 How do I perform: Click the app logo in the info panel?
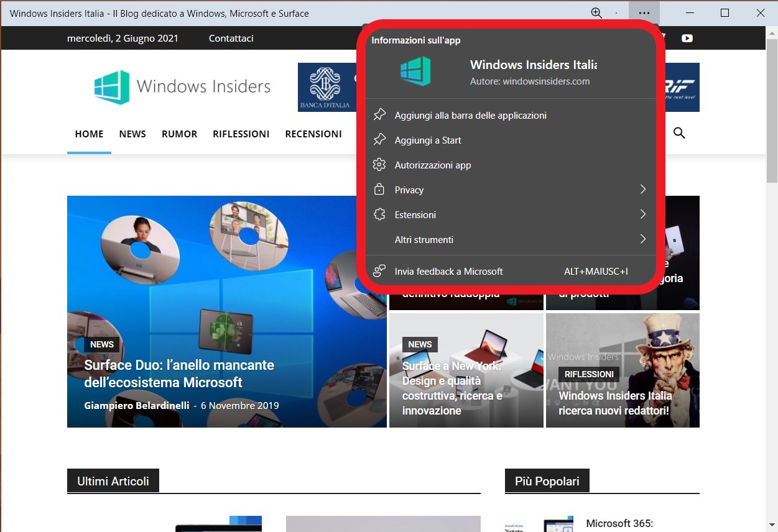[x=415, y=71]
